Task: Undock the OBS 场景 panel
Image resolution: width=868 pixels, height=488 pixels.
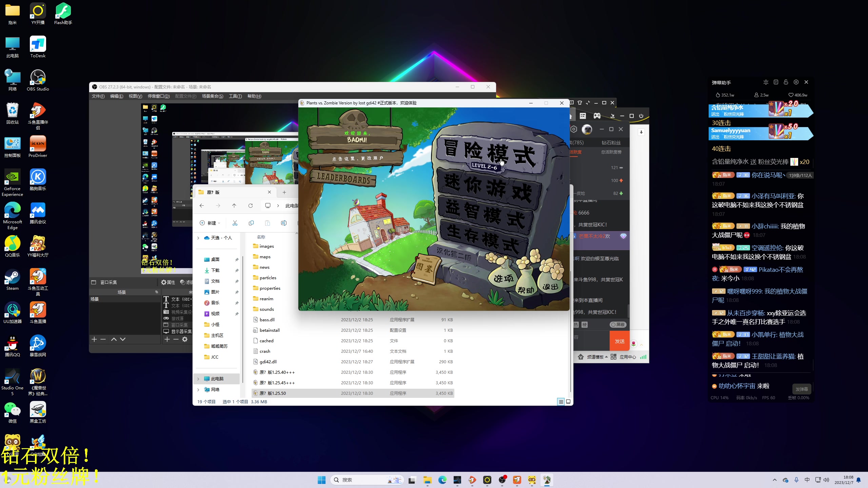Action: pyautogui.click(x=157, y=292)
